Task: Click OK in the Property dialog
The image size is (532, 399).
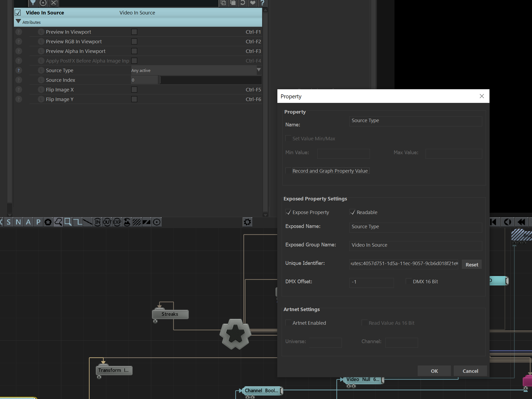Action: tap(434, 371)
